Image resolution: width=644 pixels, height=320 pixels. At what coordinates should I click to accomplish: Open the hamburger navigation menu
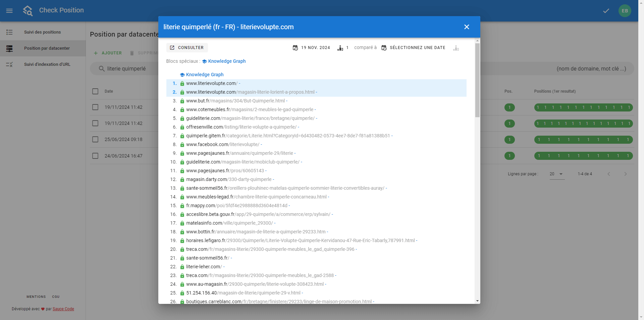[x=9, y=11]
